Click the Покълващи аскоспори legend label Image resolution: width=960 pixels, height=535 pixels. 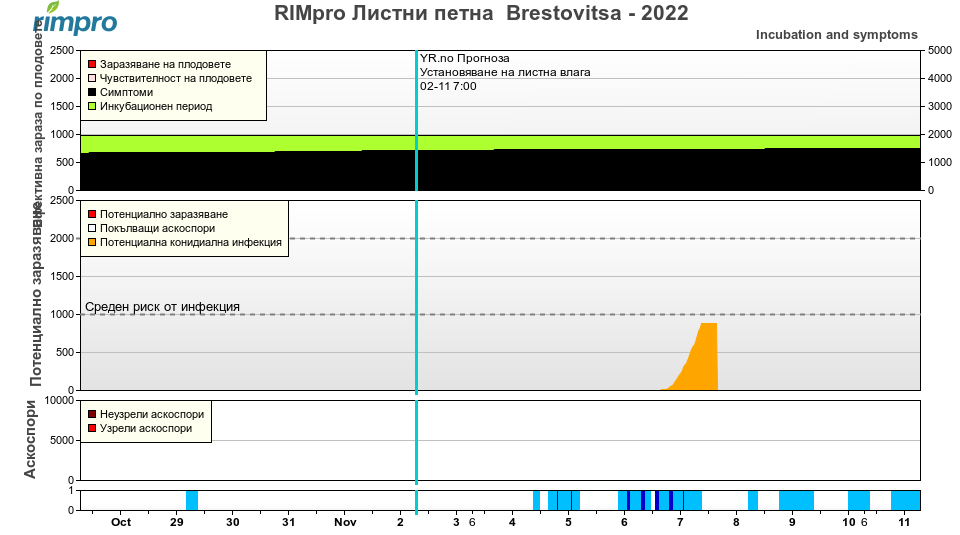tap(157, 228)
